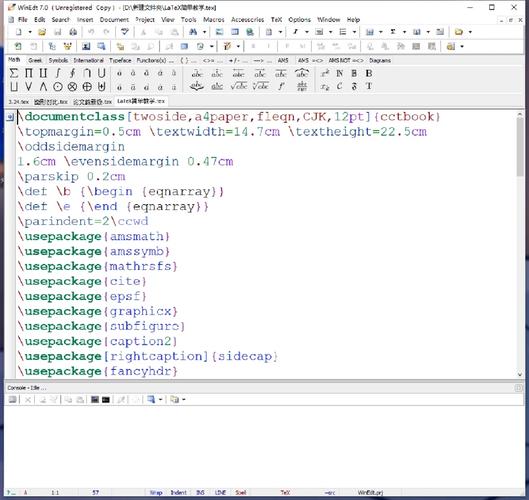Switch to the Greek symbols tab
This screenshot has width=529, height=500.
[x=35, y=60]
